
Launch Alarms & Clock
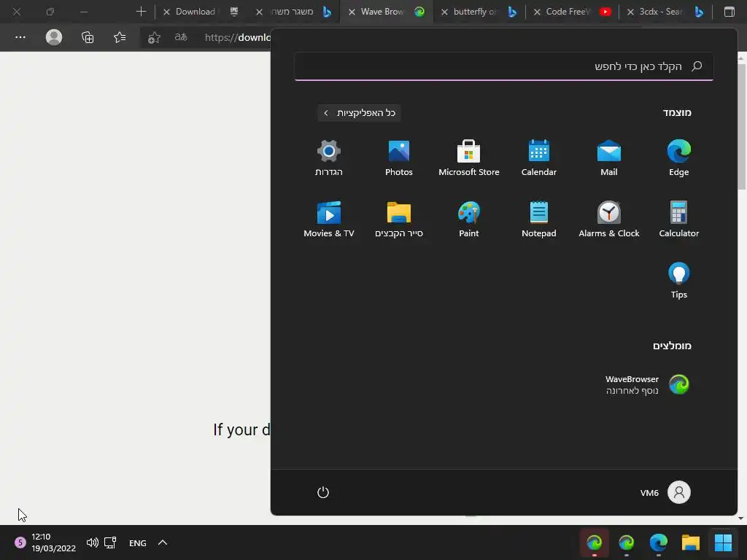tap(608, 219)
